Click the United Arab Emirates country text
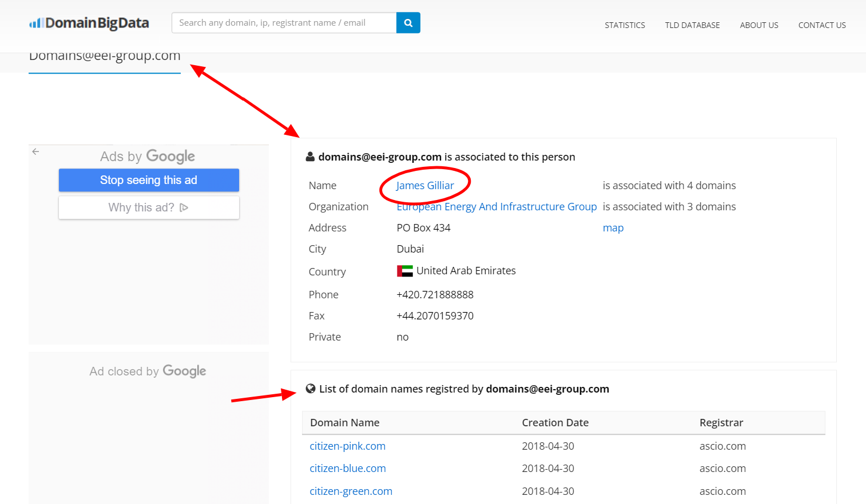The image size is (866, 504). point(466,270)
